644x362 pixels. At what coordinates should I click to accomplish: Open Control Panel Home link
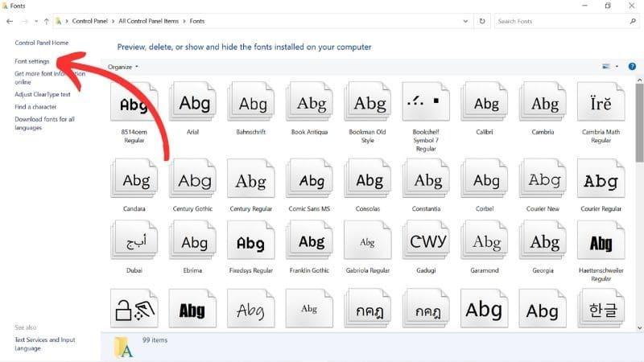(42, 43)
